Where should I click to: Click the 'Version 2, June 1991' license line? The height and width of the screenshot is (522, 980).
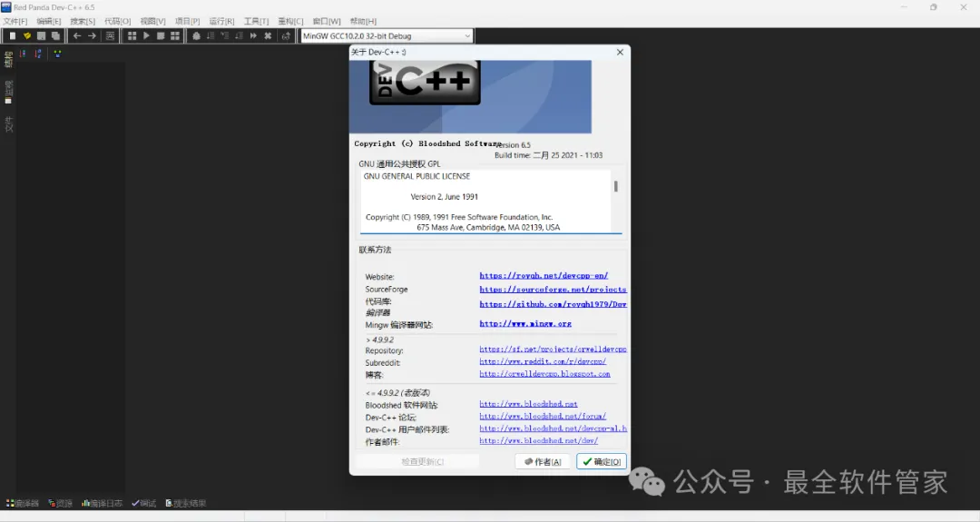445,196
